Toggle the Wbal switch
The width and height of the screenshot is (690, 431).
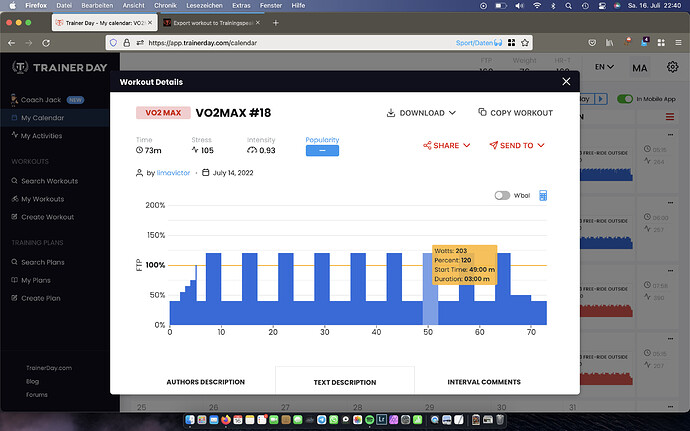(x=502, y=195)
